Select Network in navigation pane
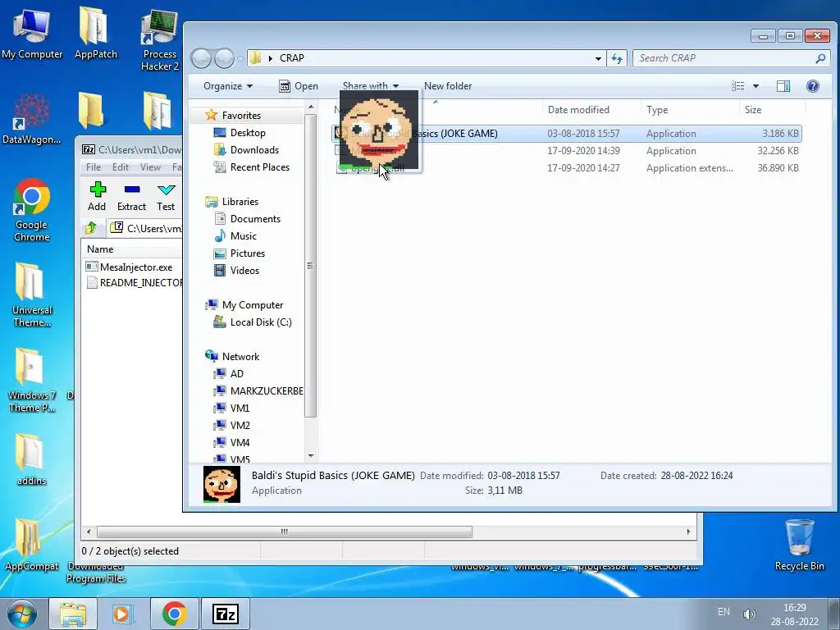The image size is (840, 630). (x=240, y=356)
